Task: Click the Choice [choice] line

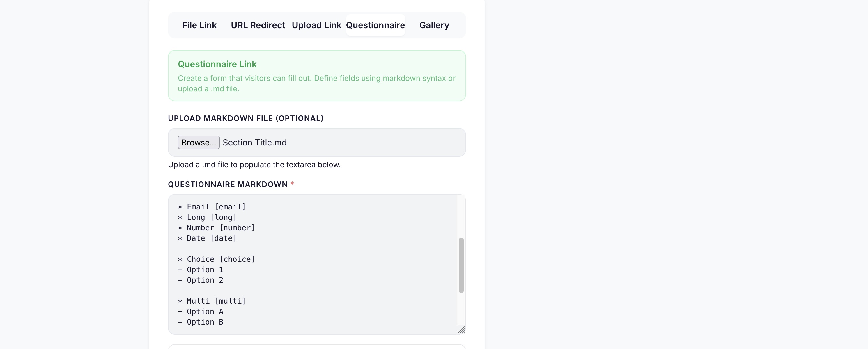Action: (x=216, y=259)
